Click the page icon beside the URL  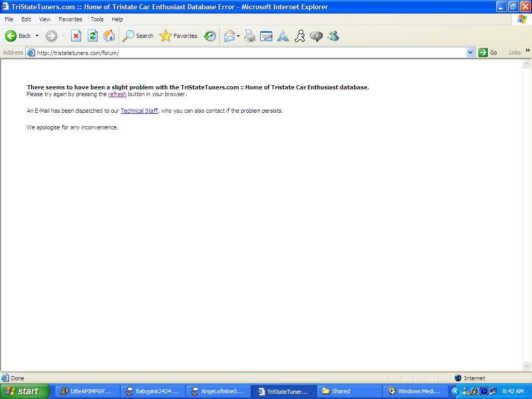[31, 52]
